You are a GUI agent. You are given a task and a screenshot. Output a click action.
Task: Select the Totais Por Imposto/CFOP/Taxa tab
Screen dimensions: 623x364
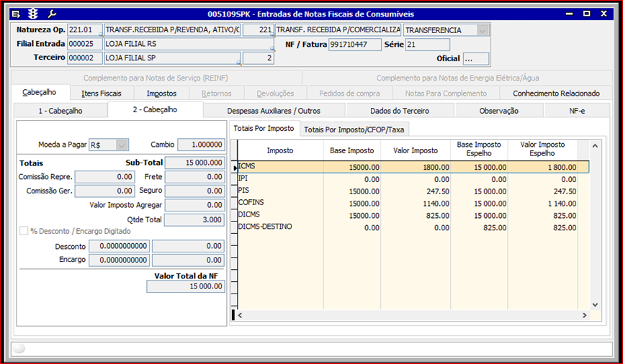click(354, 129)
